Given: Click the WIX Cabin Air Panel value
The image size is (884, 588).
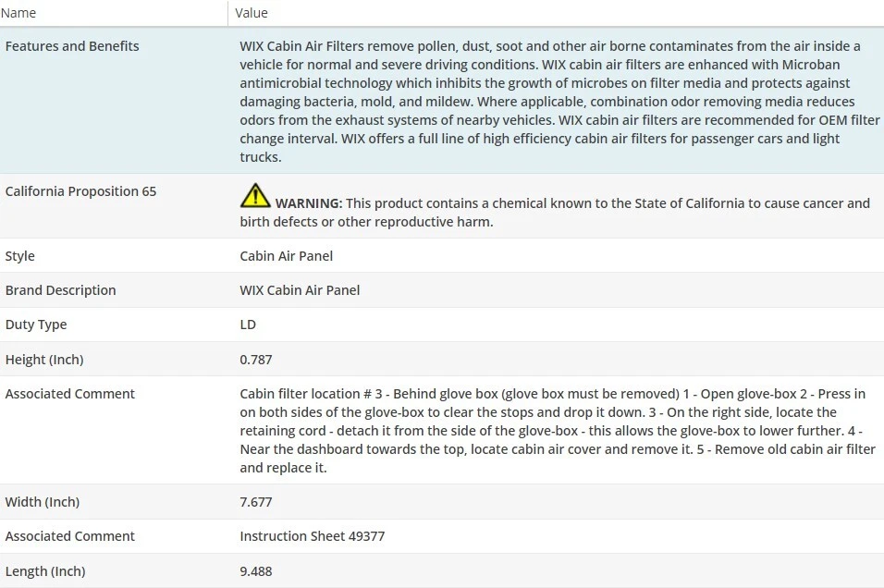Looking at the screenshot, I should pyautogui.click(x=300, y=290).
